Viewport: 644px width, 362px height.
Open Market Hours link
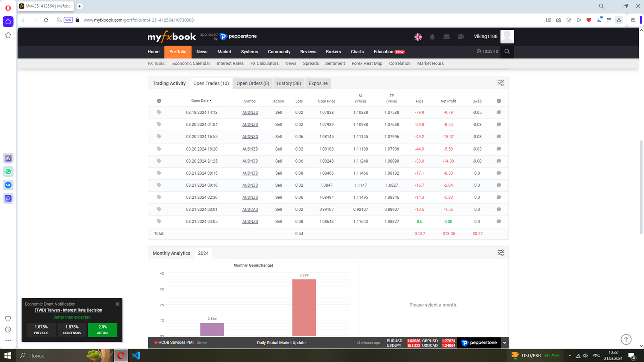[430, 64]
